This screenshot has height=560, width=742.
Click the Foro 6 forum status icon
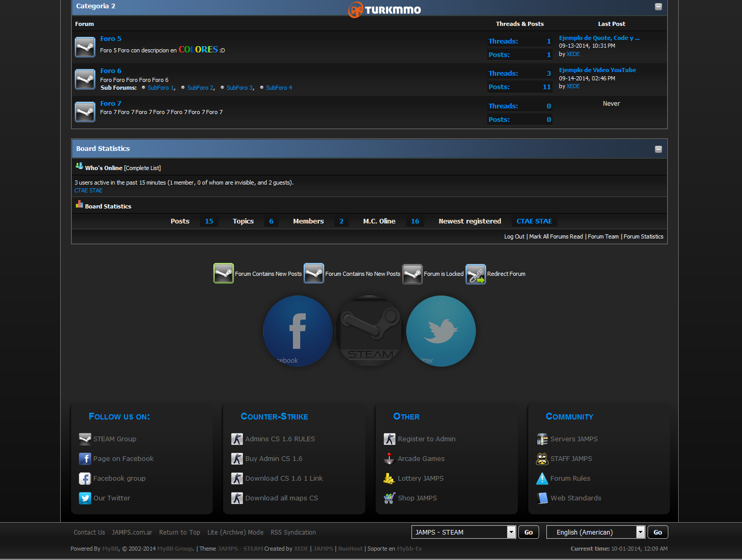point(85,79)
